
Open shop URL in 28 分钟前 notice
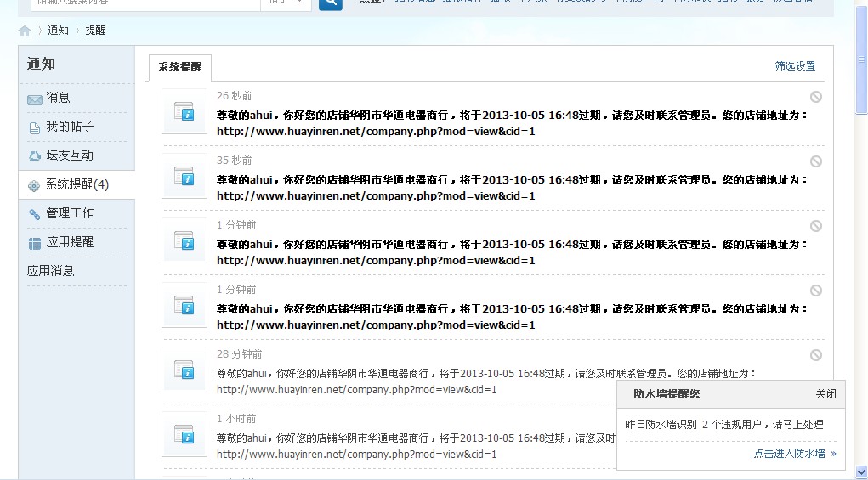click(x=356, y=390)
